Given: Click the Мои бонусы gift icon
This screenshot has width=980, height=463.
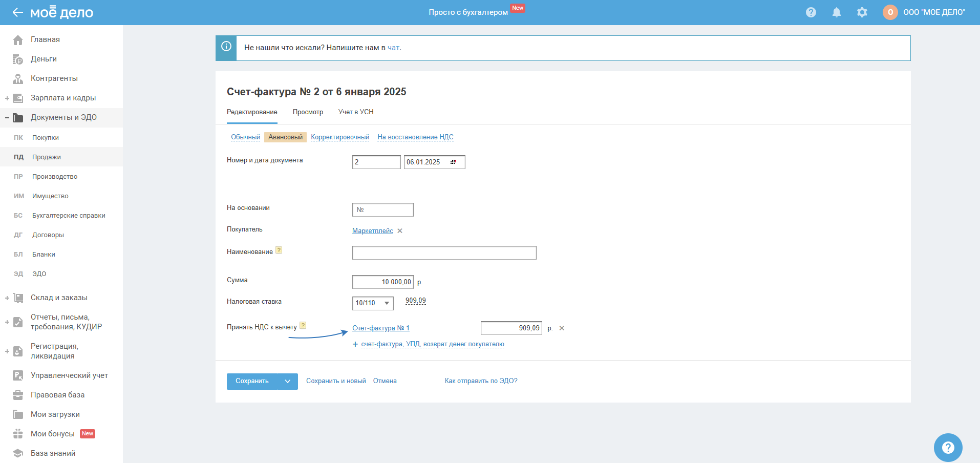Looking at the screenshot, I should (x=18, y=434).
